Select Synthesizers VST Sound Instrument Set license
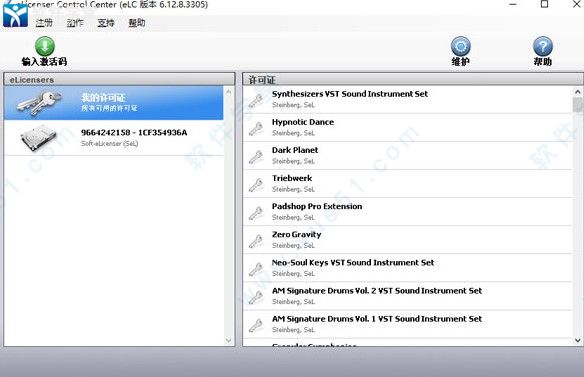 [407, 99]
